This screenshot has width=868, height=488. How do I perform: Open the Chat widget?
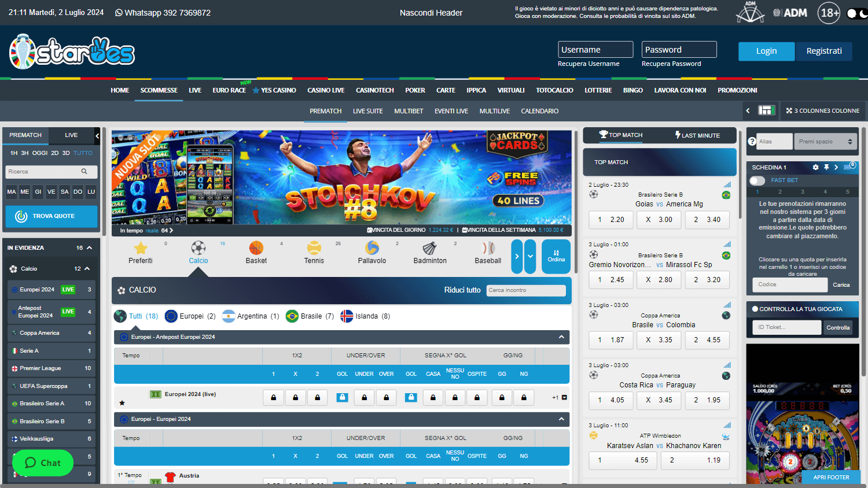coord(43,463)
